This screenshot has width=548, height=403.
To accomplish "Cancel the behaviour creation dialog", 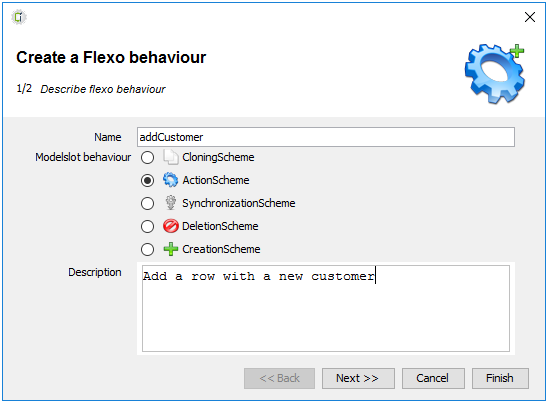I will (433, 378).
